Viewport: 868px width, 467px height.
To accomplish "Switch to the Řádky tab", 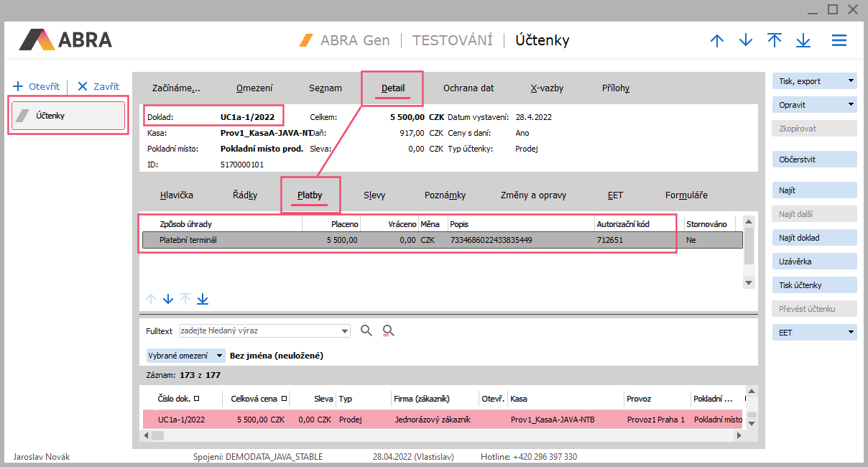I will click(245, 195).
